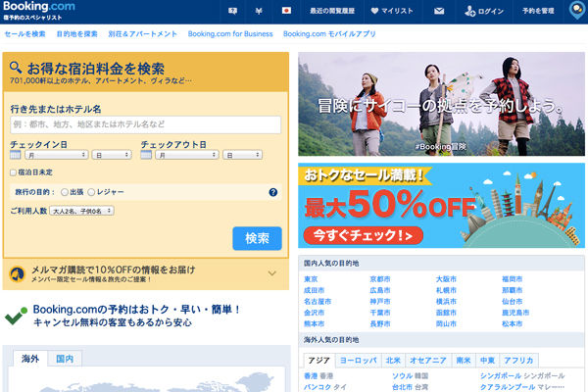This screenshot has width=588, height=392.
Task: Open the yen currency selector
Action: [x=259, y=11]
